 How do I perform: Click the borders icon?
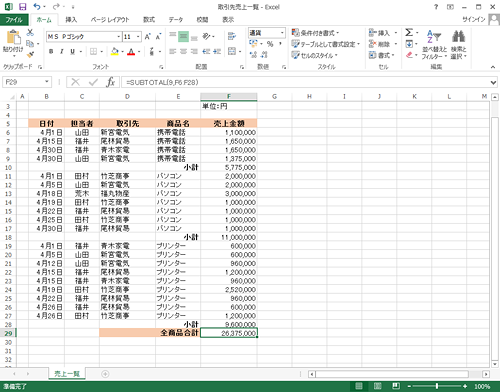pos(93,51)
